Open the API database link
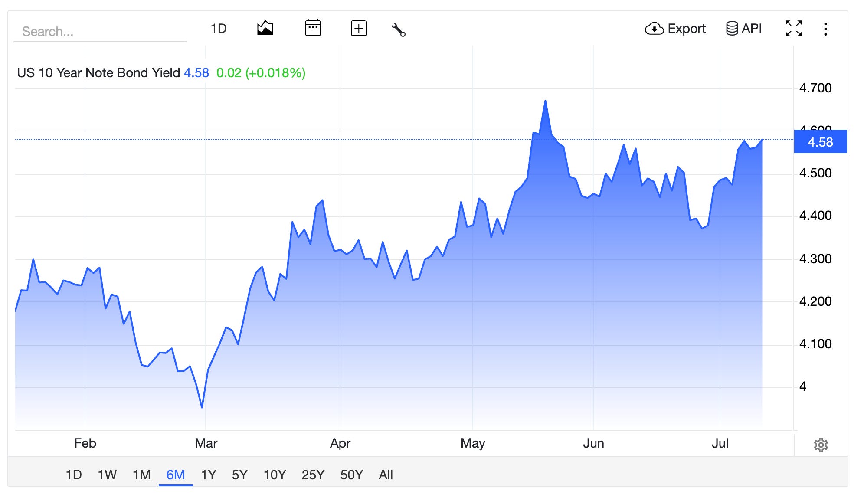 tap(744, 29)
